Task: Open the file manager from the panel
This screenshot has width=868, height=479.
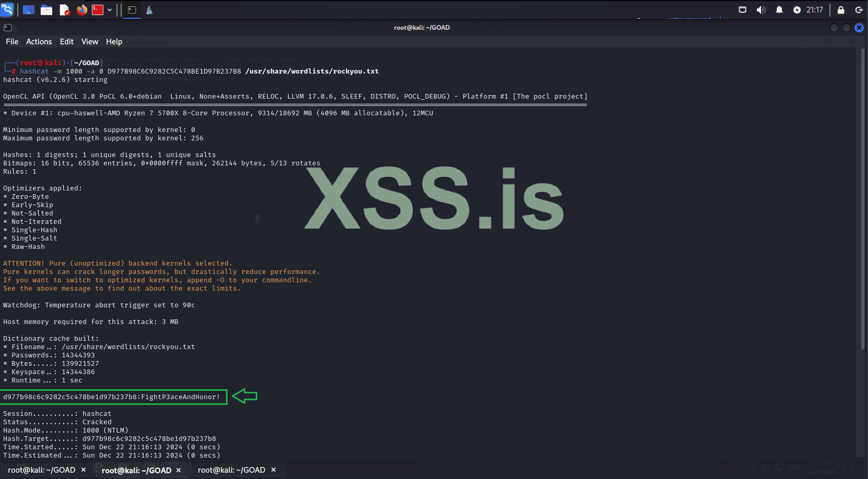Action: (46, 10)
